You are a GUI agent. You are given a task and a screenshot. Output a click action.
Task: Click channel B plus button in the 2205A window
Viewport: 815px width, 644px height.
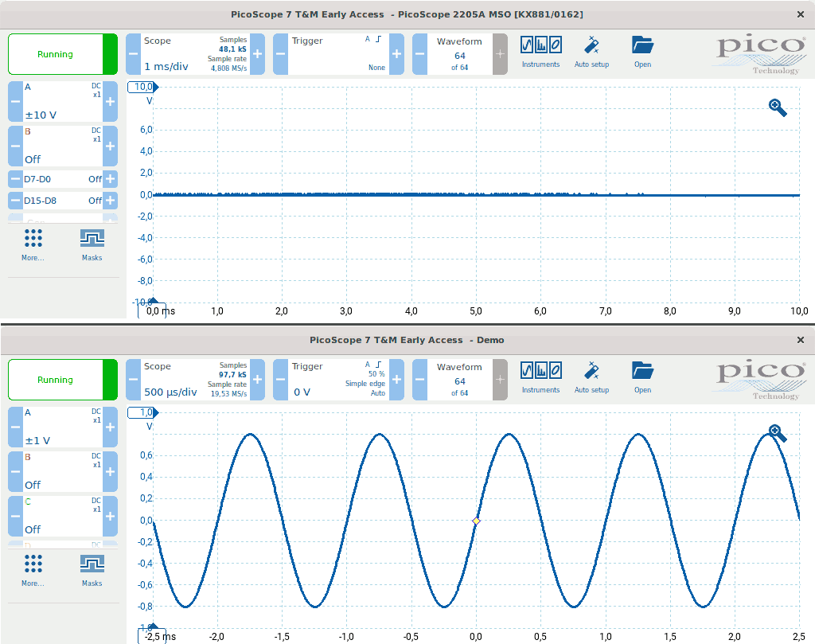pyautogui.click(x=110, y=146)
